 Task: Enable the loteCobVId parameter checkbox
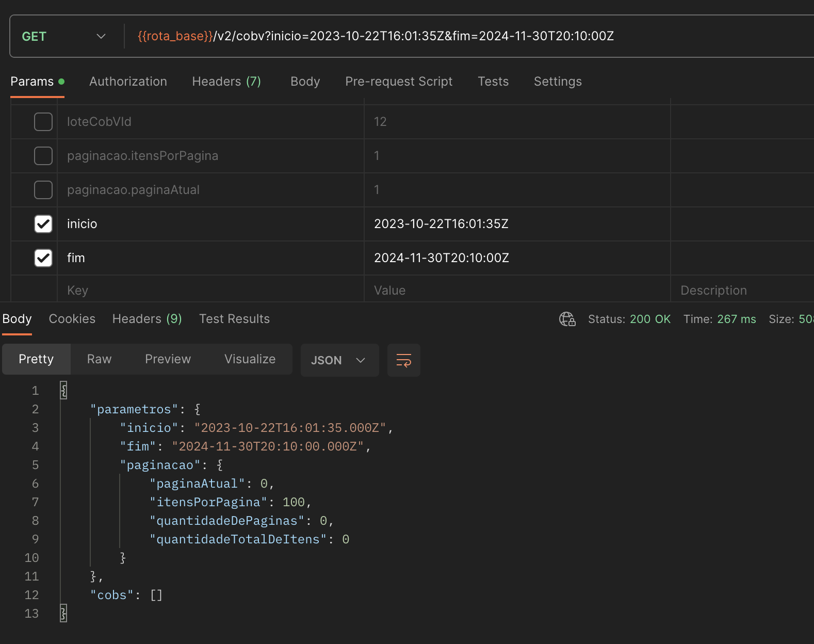[x=43, y=122]
